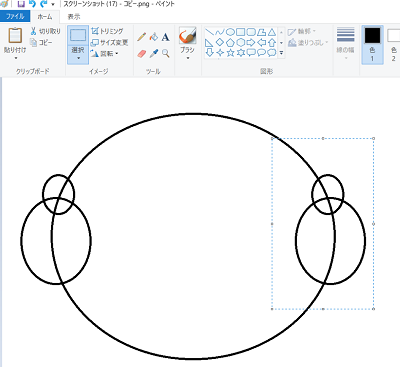Select the Diamond shape
This screenshot has width=400, height=367.
point(220,42)
